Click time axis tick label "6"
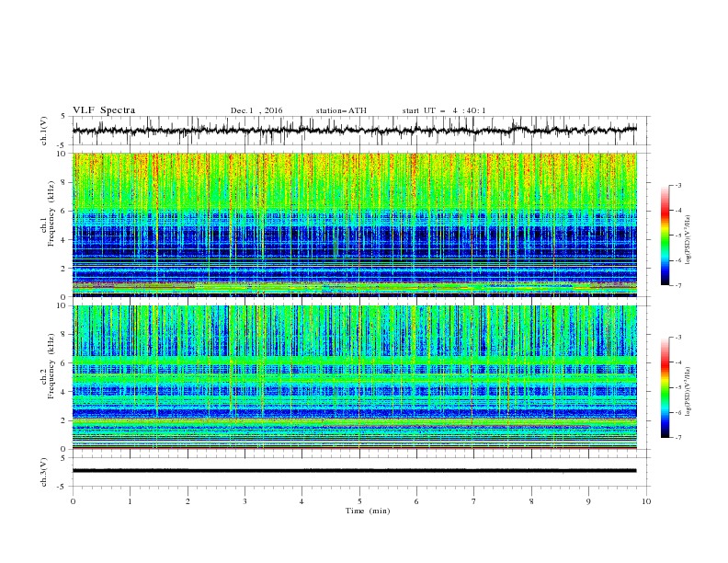728x563 pixels. (416, 501)
